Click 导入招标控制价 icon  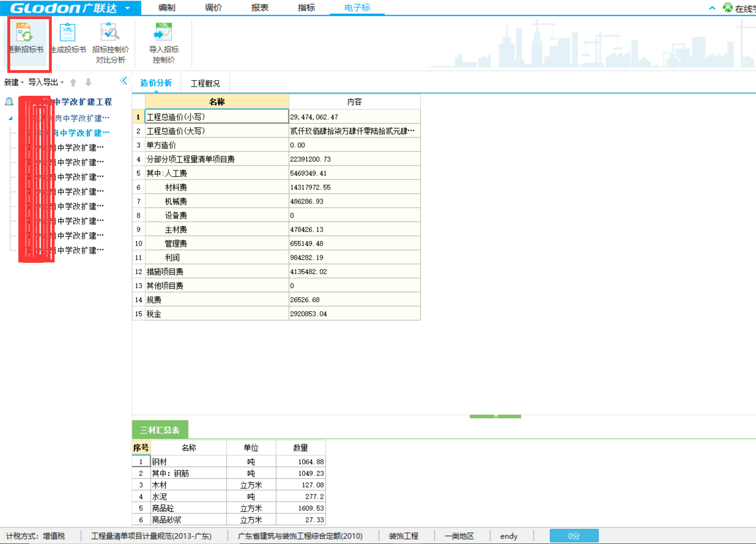(x=164, y=33)
